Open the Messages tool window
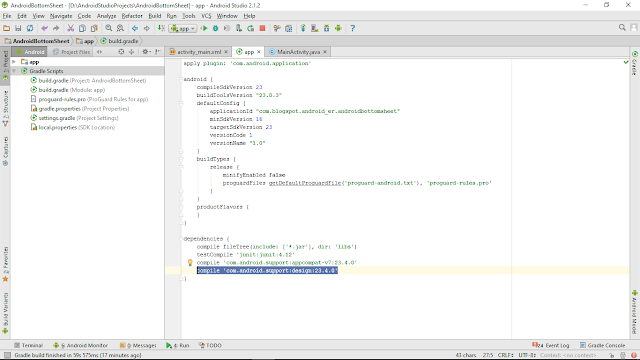This screenshot has width=640, height=360. pyautogui.click(x=138, y=345)
